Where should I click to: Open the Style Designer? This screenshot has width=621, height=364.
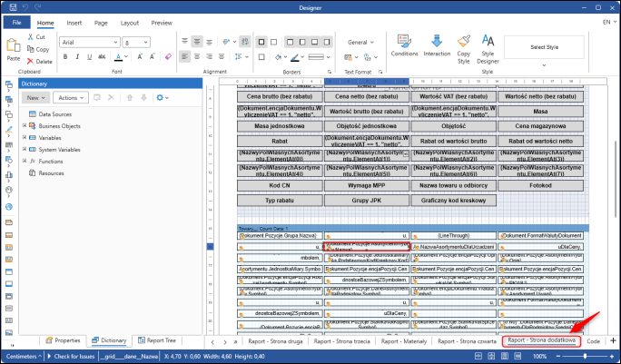tap(488, 47)
